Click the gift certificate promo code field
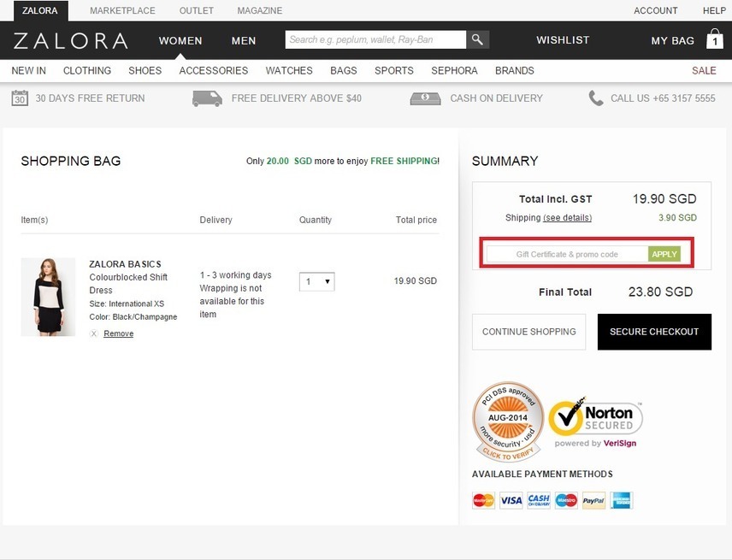The height and width of the screenshot is (560, 732). (x=567, y=254)
